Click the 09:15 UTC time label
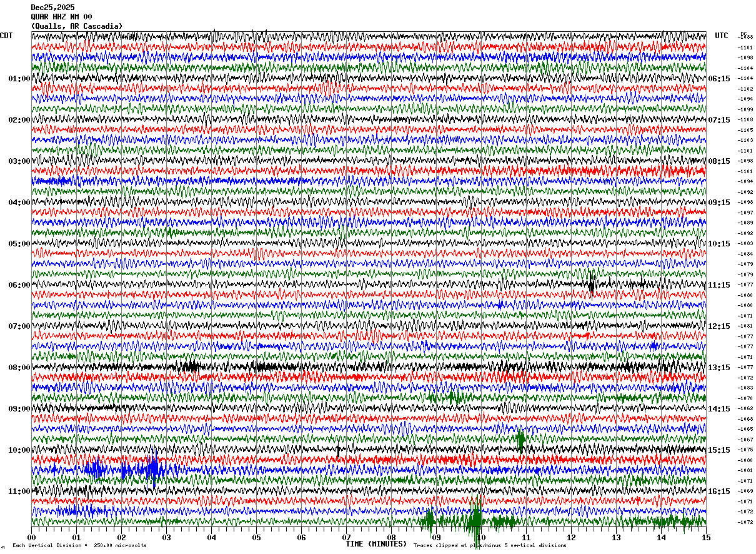Viewport: 756px width, 554px height. 719,203
